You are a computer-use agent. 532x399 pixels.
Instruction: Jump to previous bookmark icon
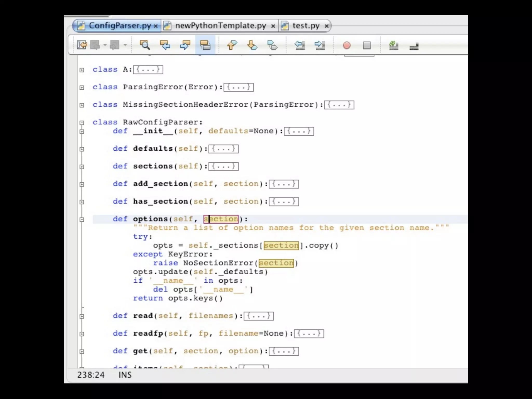point(232,45)
